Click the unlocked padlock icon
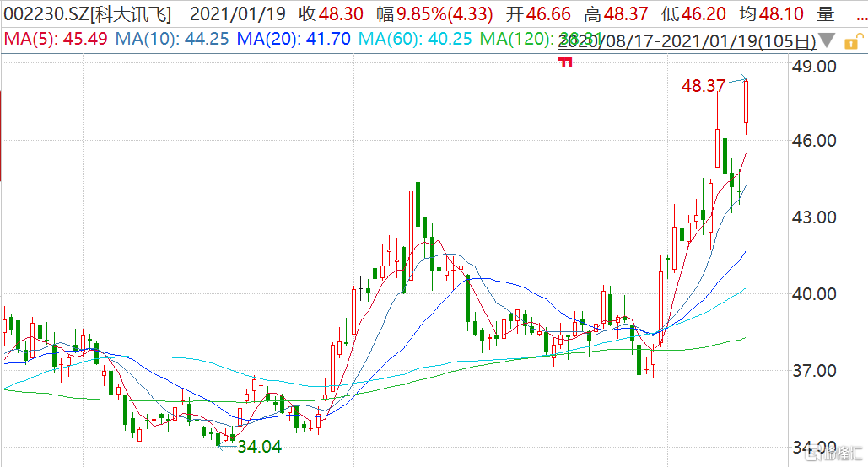Image resolution: width=868 pixels, height=467 pixels. [853, 41]
